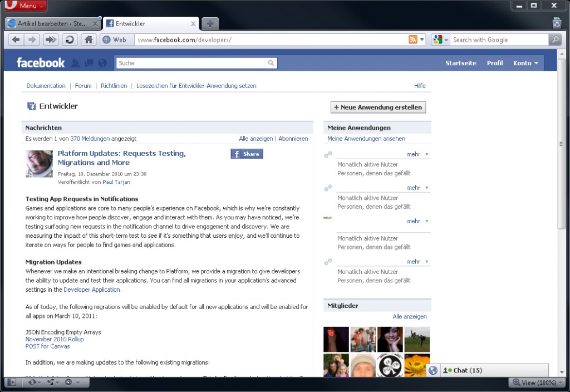This screenshot has height=392, width=570.
Task: Close the Entwickler tab
Action: tap(193, 24)
